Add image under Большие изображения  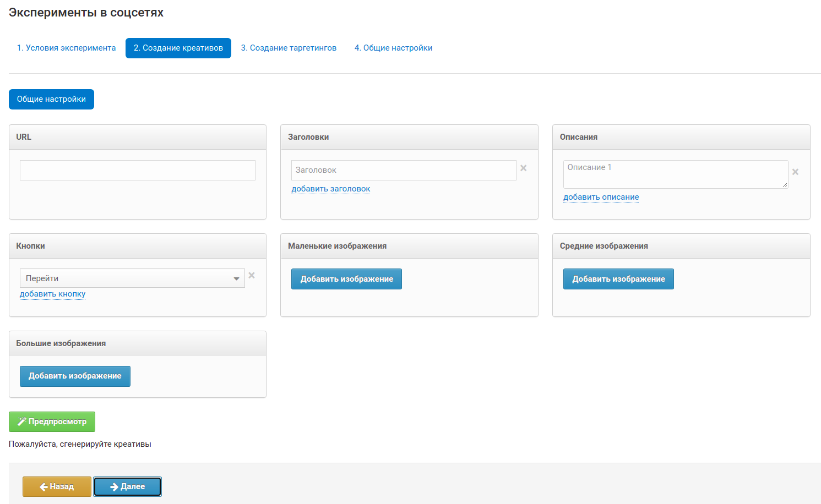coord(75,376)
